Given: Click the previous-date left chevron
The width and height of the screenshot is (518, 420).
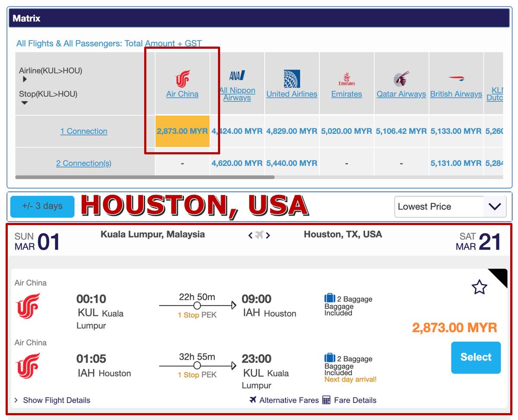Looking at the screenshot, I should pyautogui.click(x=250, y=235).
